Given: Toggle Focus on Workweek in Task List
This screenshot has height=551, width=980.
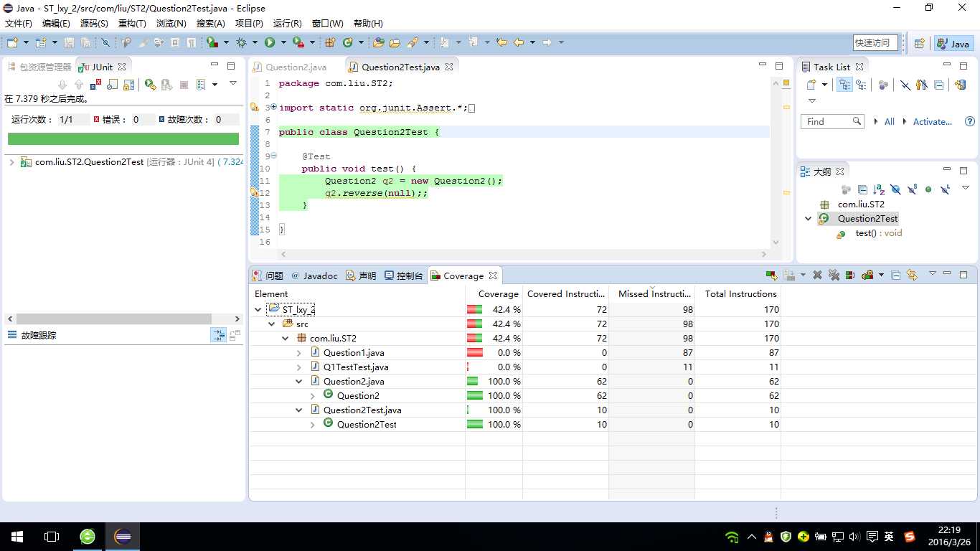Looking at the screenshot, I should point(883,85).
